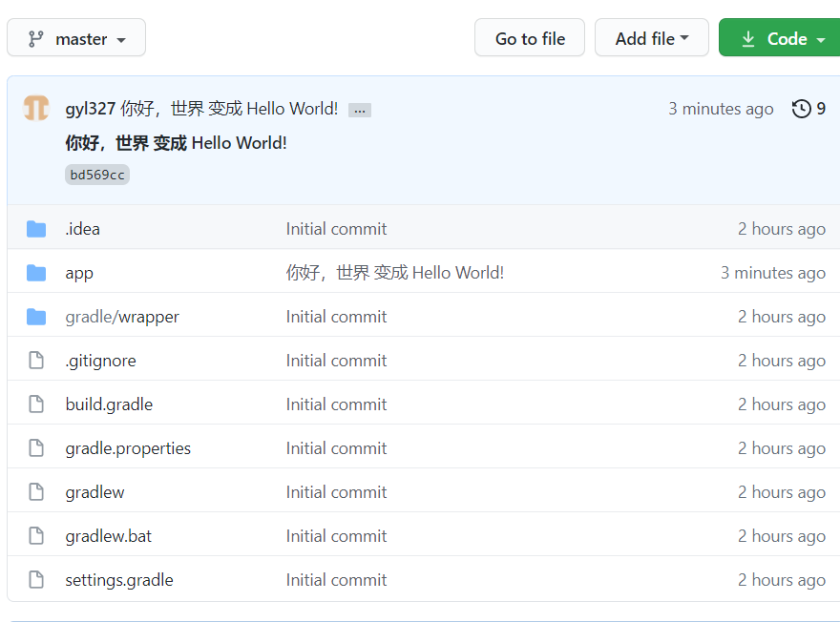Click the file icon beside .gitignore

[x=36, y=360]
